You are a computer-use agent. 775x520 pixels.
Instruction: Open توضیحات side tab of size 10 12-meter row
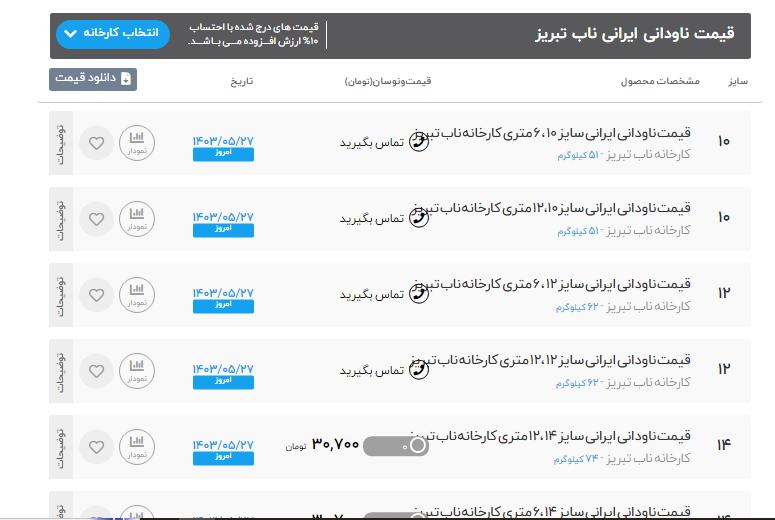59,218
